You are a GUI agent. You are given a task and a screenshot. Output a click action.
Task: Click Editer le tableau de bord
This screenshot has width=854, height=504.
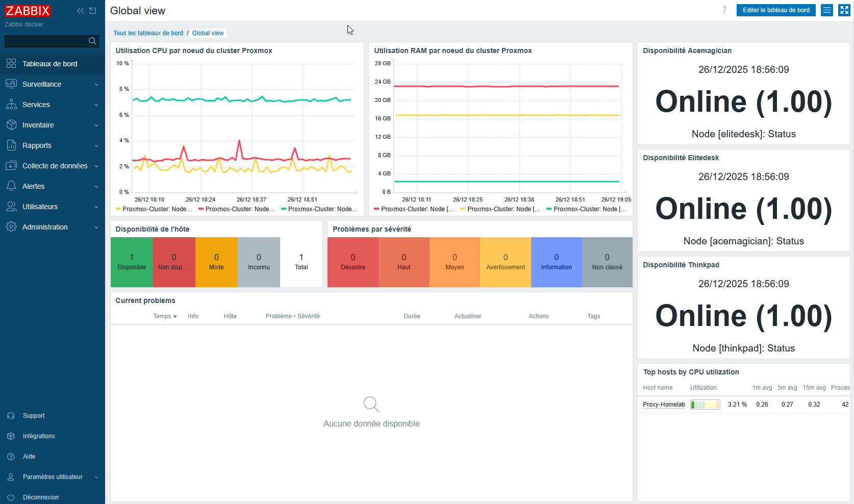(x=776, y=10)
